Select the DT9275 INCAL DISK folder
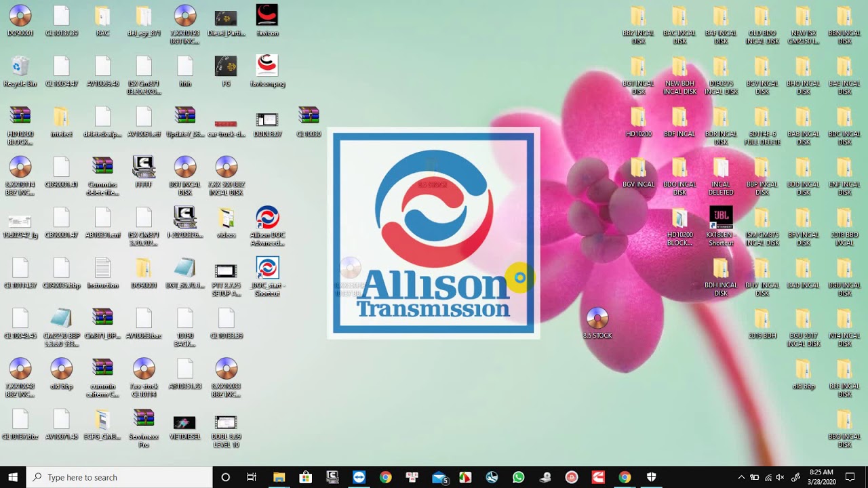This screenshot has height=488, width=868. 721,75
